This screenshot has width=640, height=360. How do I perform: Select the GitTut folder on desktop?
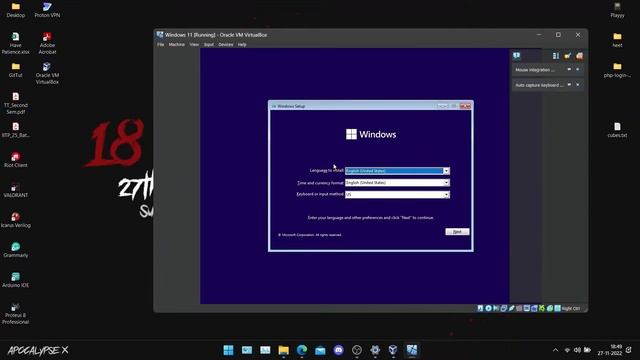[x=16, y=70]
